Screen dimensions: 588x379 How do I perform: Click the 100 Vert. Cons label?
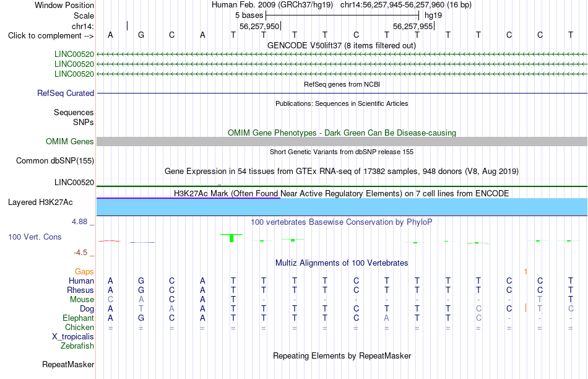[x=35, y=237]
